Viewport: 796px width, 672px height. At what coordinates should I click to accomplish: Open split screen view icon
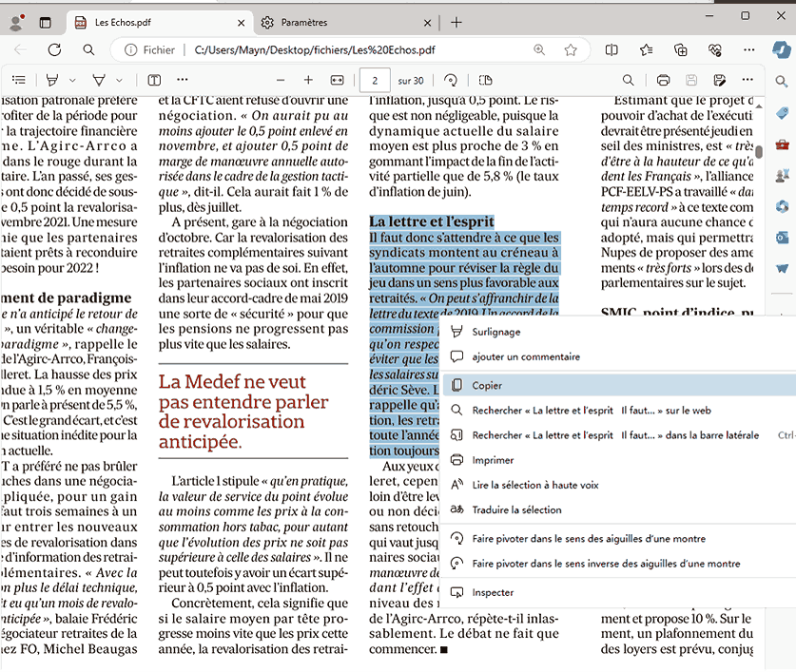coord(612,49)
